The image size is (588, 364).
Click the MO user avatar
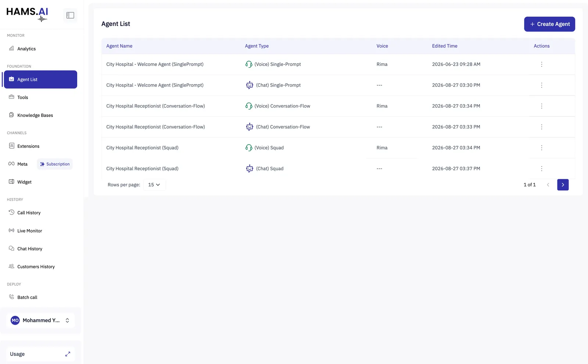(x=15, y=320)
